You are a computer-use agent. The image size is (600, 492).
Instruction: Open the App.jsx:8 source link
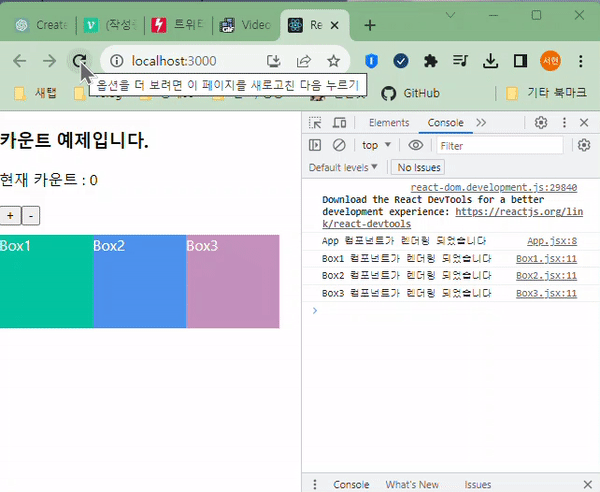(552, 241)
